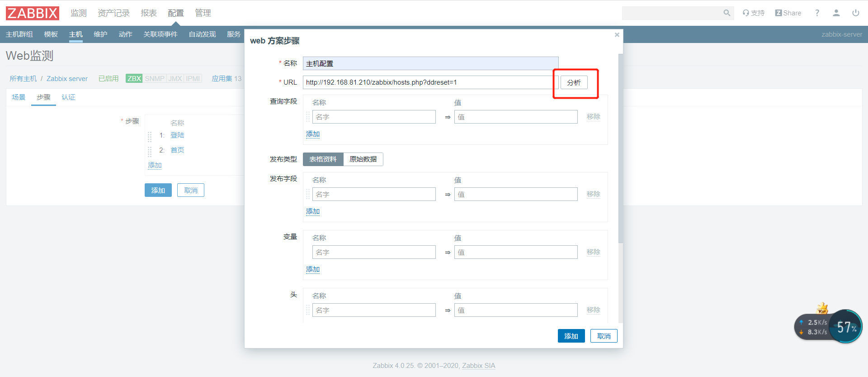Click the network speed monitor widget
Viewport: 868px width, 377px height.
click(x=813, y=327)
